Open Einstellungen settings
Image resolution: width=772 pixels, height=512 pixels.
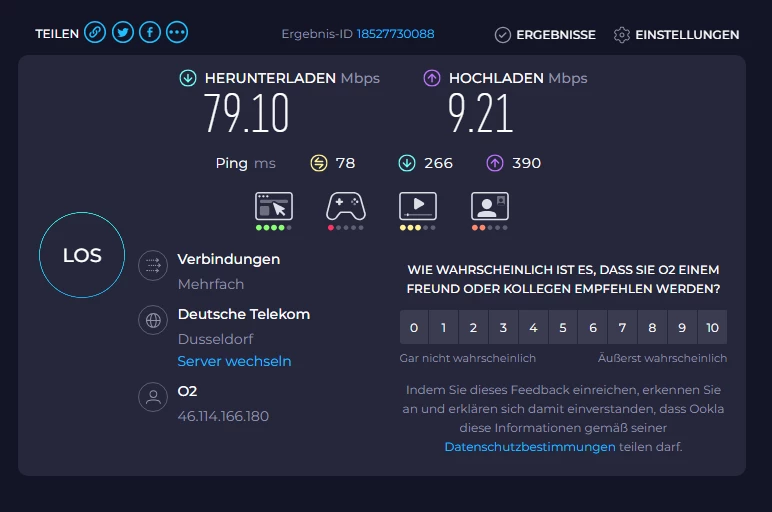point(676,35)
